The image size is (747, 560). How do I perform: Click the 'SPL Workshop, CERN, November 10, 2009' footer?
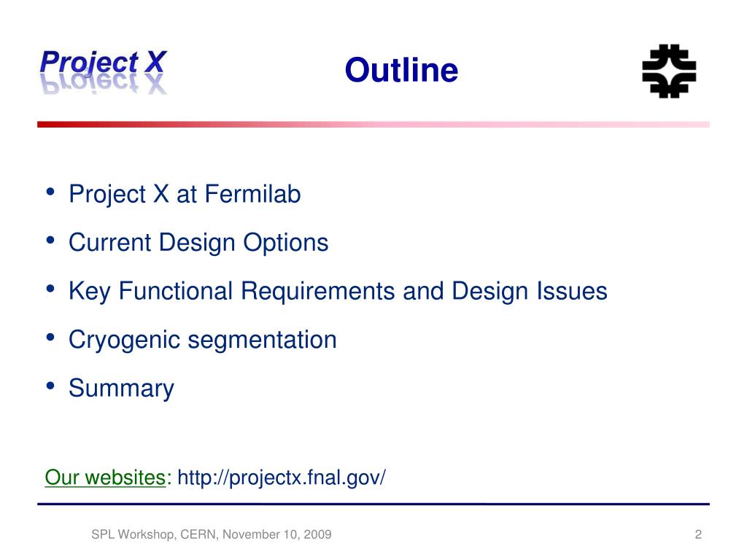(x=211, y=534)
